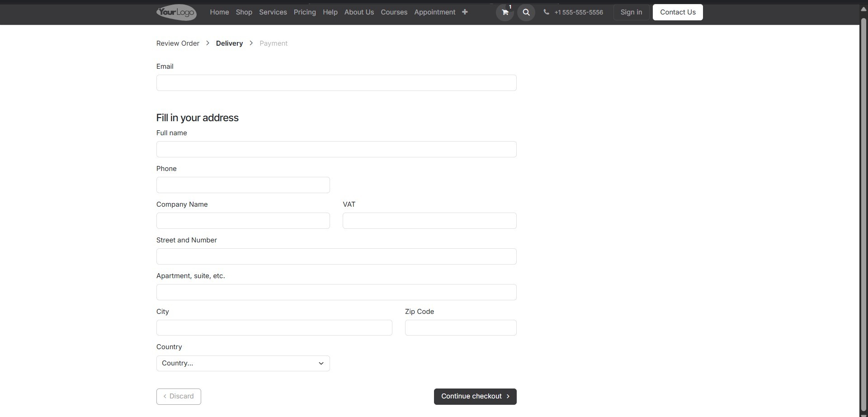This screenshot has width=868, height=417.
Task: Click the YourLogo site logo
Action: [176, 12]
